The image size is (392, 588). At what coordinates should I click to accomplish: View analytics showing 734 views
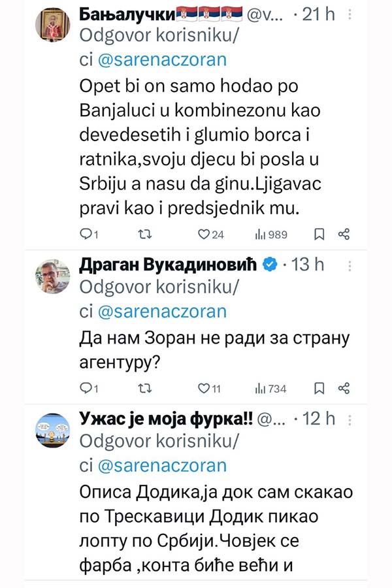(259, 388)
